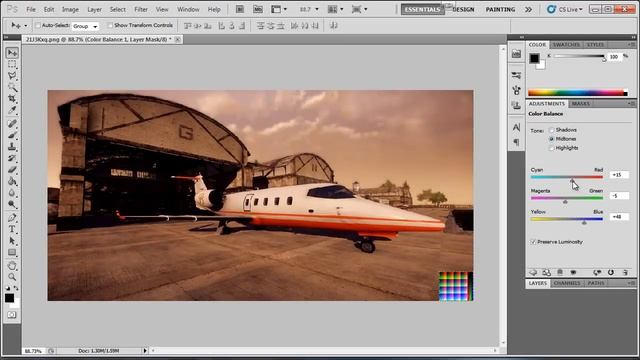Open the Filter menu
This screenshot has height=360, width=640.
click(x=141, y=9)
